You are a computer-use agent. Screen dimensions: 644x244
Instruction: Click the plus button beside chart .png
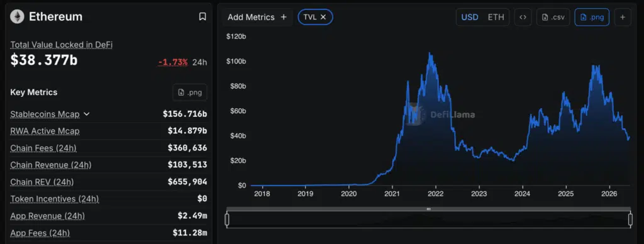tap(623, 17)
